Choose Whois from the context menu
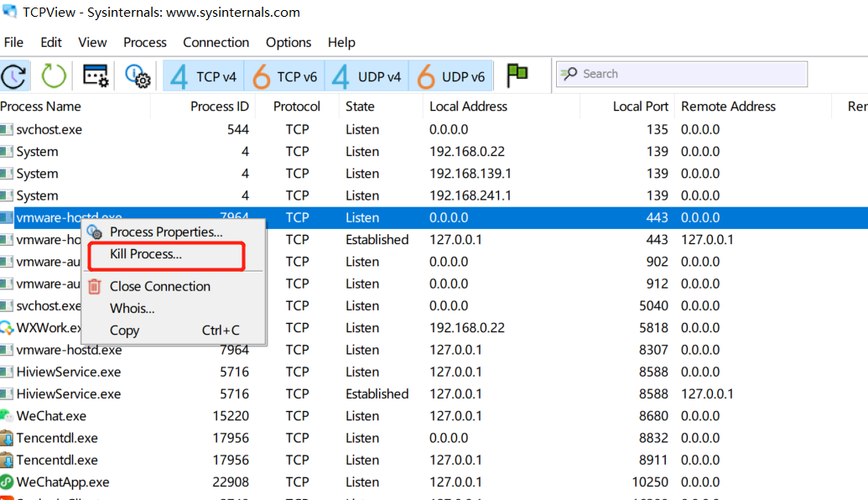The image size is (868, 500). [x=132, y=309]
